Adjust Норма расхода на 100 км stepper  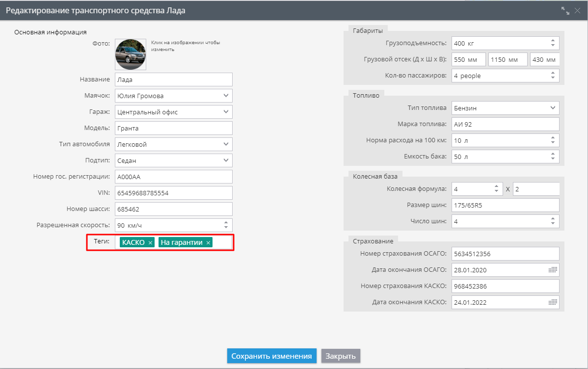[553, 140]
